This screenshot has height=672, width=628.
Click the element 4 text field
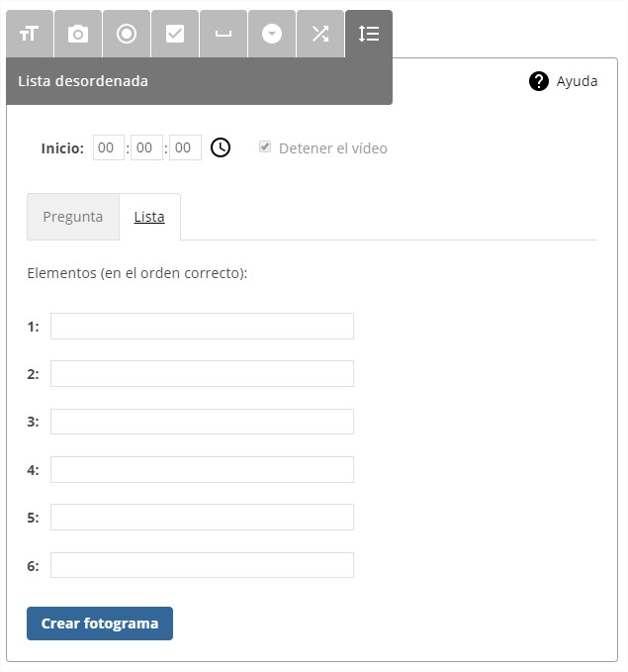click(202, 469)
